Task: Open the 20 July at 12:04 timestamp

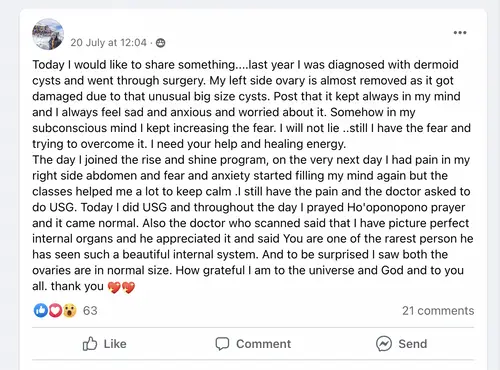Action: pyautogui.click(x=108, y=43)
